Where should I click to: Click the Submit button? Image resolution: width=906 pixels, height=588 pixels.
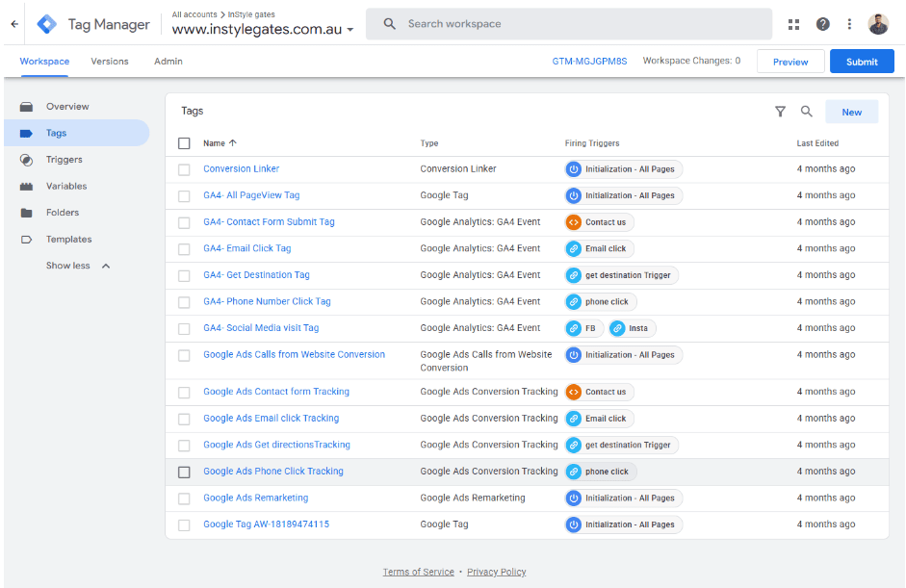(862, 62)
